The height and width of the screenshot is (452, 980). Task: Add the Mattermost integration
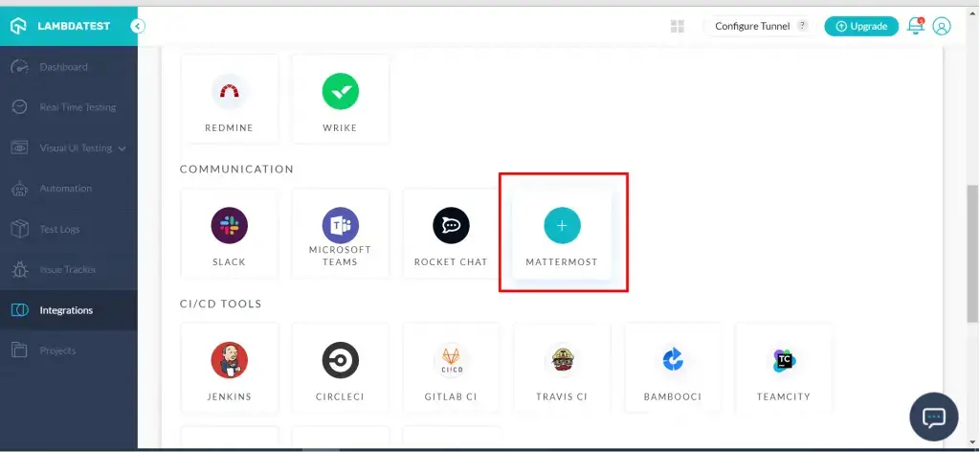tap(562, 226)
